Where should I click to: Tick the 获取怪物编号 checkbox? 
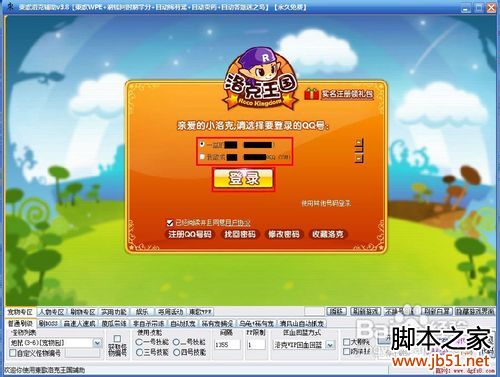coord(117,338)
